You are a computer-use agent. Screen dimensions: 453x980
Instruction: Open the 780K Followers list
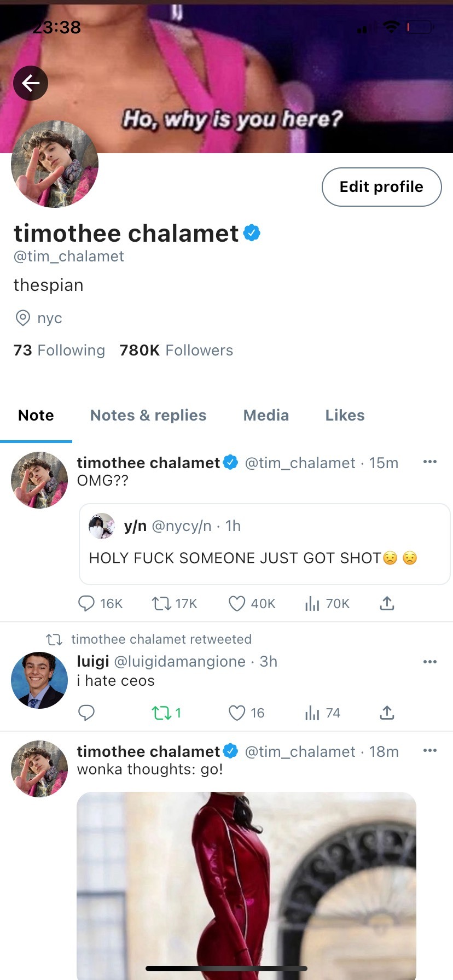pyautogui.click(x=176, y=351)
